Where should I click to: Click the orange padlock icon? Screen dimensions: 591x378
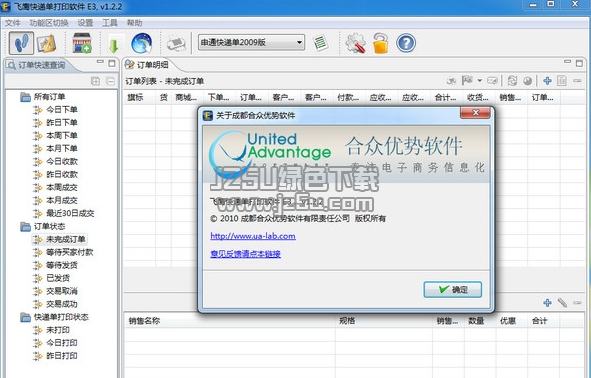[381, 43]
